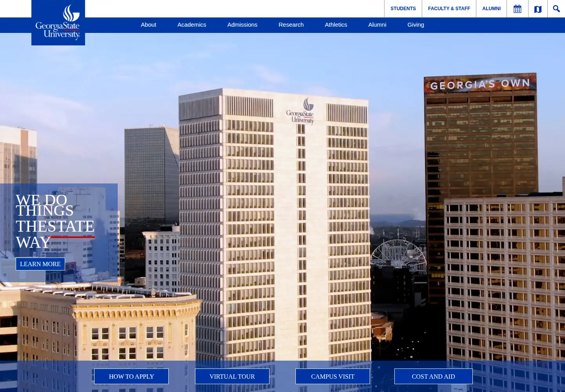Go to the ALUMNI link in top utility bar

(x=491, y=9)
